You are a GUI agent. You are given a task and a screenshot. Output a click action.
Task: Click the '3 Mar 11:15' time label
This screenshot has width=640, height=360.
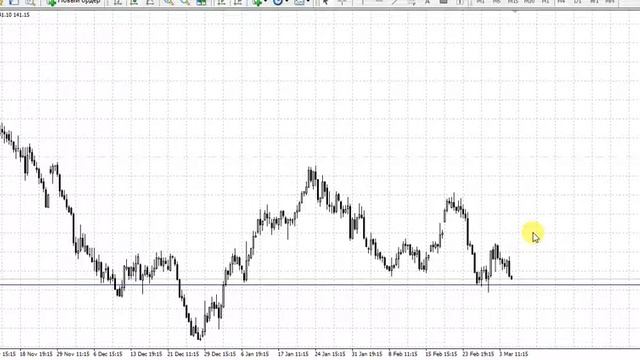click(513, 354)
